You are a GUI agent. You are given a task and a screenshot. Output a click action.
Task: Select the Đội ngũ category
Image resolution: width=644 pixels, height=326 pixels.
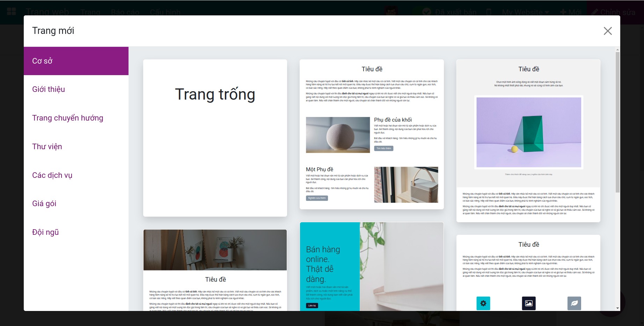pyautogui.click(x=76, y=232)
